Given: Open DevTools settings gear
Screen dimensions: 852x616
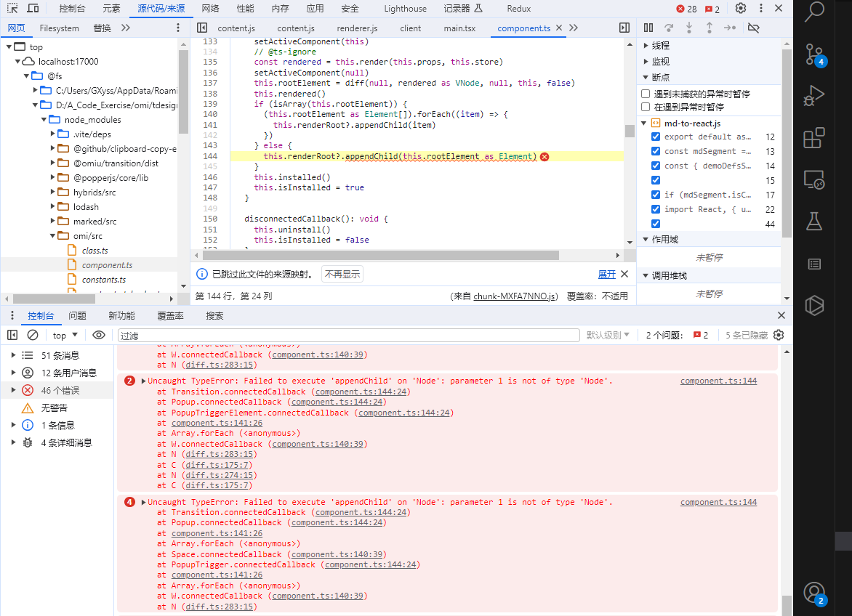Looking at the screenshot, I should coord(741,8).
